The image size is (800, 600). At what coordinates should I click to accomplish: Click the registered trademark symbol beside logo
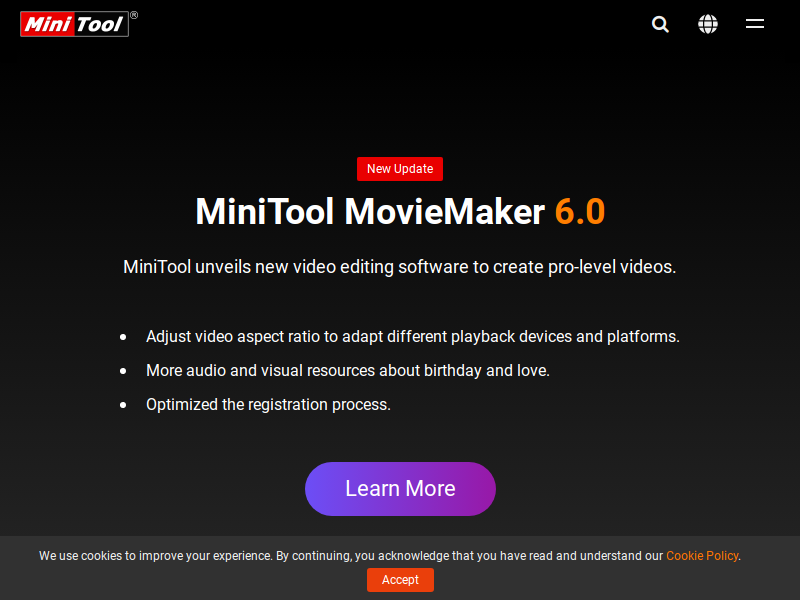(134, 15)
